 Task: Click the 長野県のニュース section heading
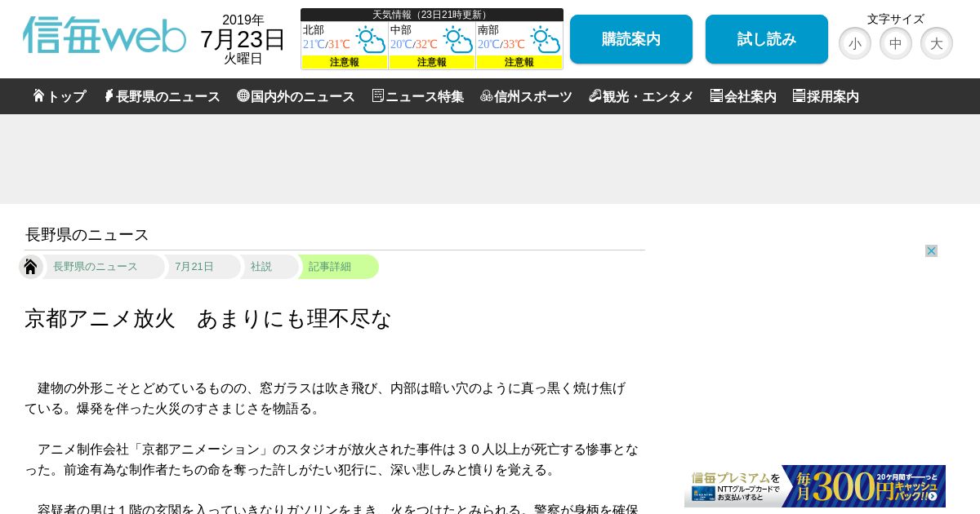tap(87, 235)
